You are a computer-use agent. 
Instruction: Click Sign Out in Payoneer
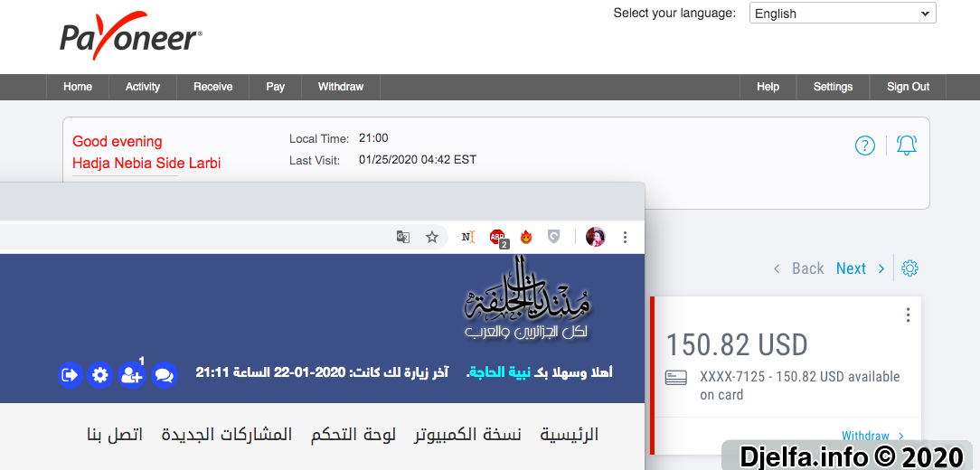pyautogui.click(x=908, y=87)
